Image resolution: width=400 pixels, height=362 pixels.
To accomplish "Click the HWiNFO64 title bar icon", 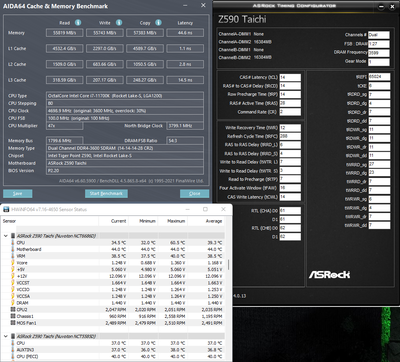I will click(x=6, y=209).
